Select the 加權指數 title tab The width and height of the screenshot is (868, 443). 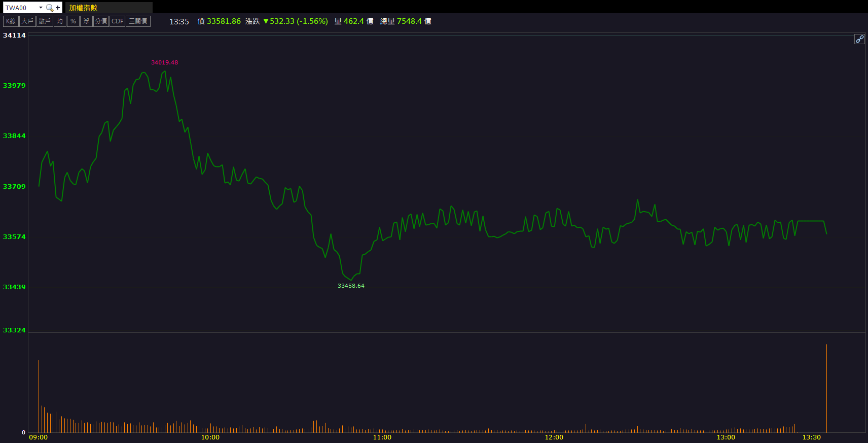pyautogui.click(x=83, y=8)
